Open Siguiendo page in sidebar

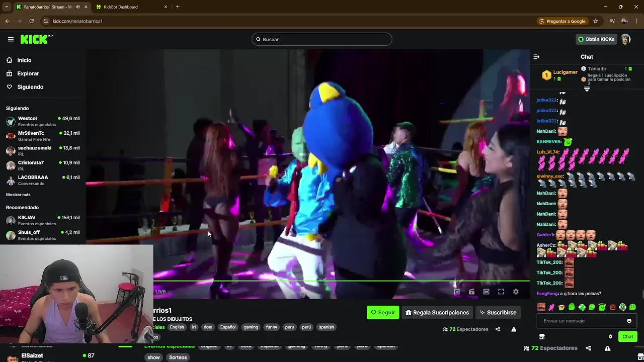(x=30, y=87)
